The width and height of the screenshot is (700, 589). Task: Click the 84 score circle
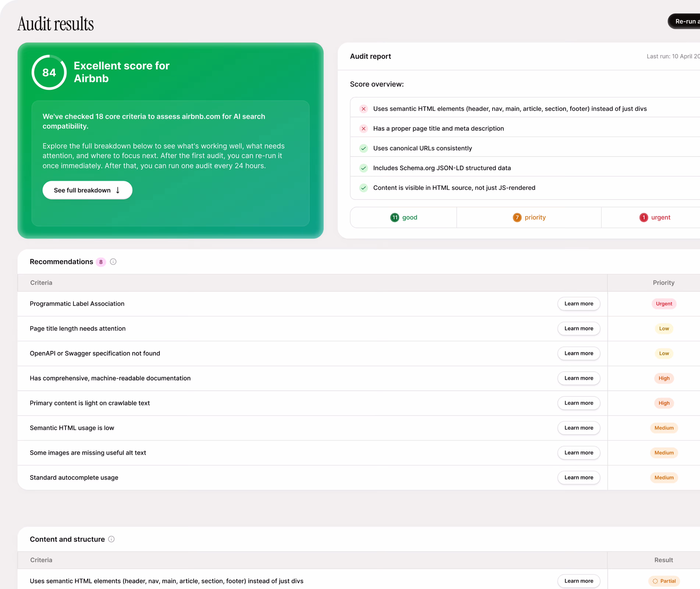coord(49,72)
